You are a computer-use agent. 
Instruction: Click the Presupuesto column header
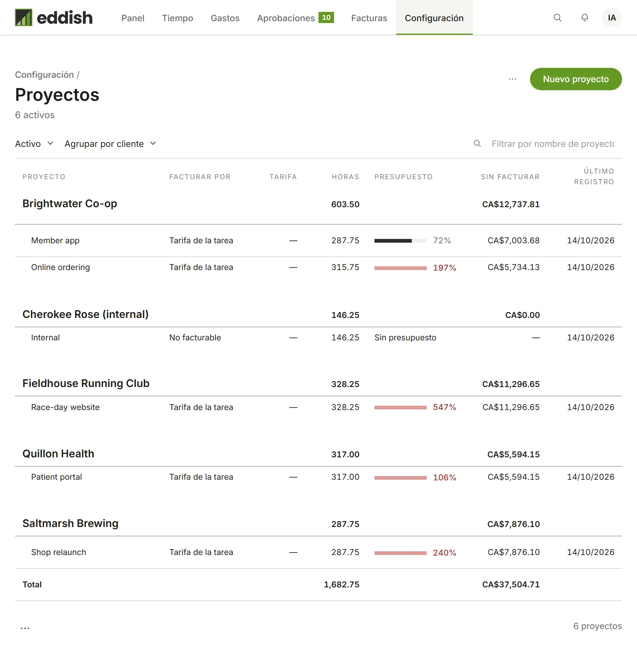403,177
